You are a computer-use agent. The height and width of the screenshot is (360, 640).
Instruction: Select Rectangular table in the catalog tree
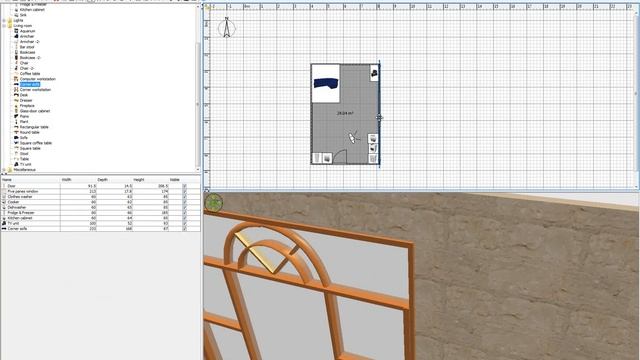coord(34,127)
